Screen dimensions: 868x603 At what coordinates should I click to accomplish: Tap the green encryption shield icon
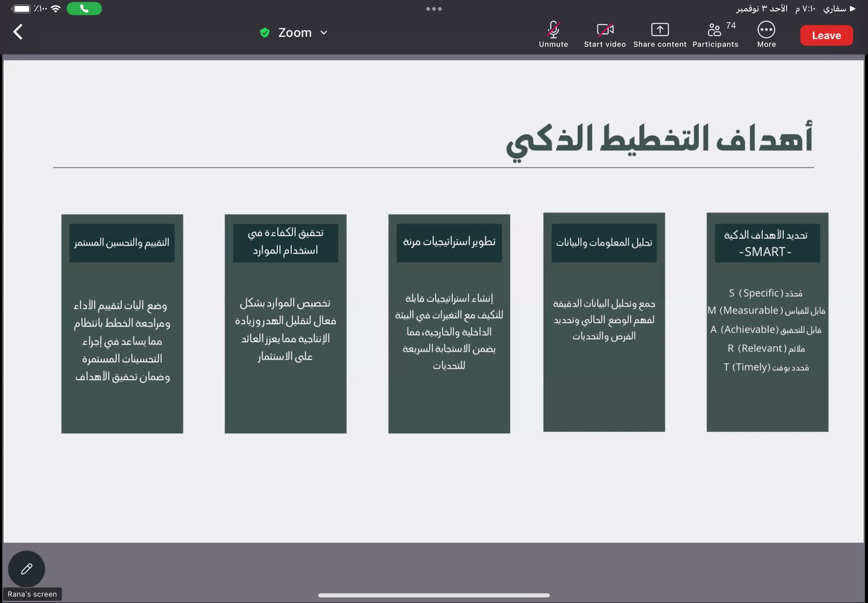[x=265, y=33]
